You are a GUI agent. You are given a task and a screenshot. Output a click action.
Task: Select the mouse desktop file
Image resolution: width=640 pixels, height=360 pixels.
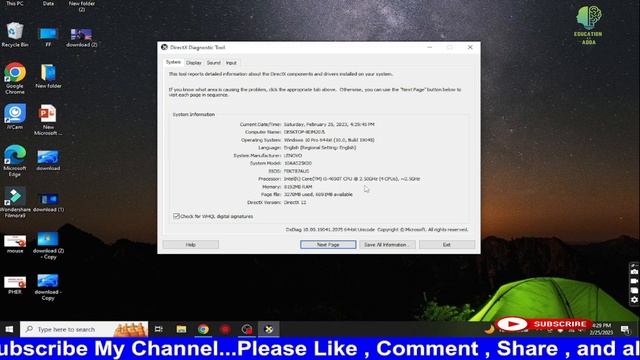click(15, 244)
